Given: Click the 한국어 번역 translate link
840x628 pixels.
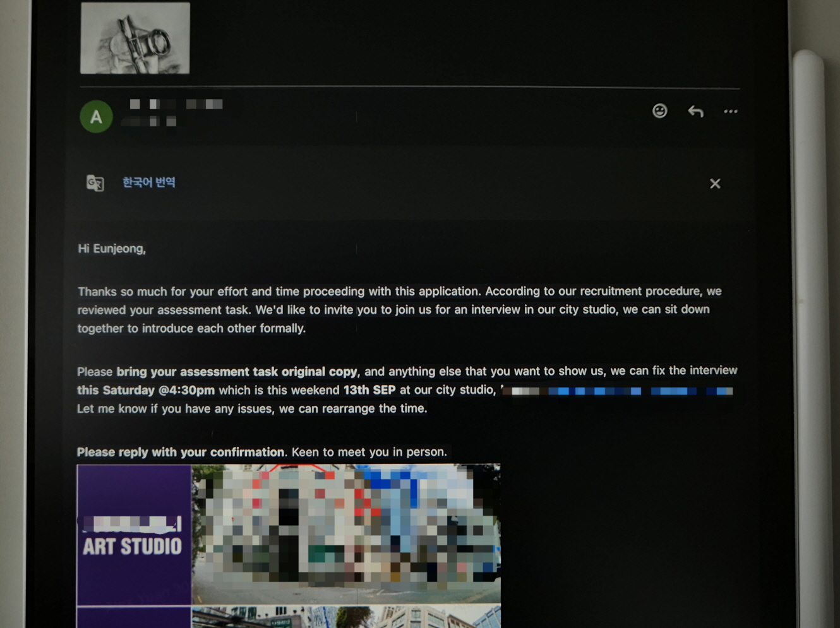Looking at the screenshot, I should pos(148,182).
